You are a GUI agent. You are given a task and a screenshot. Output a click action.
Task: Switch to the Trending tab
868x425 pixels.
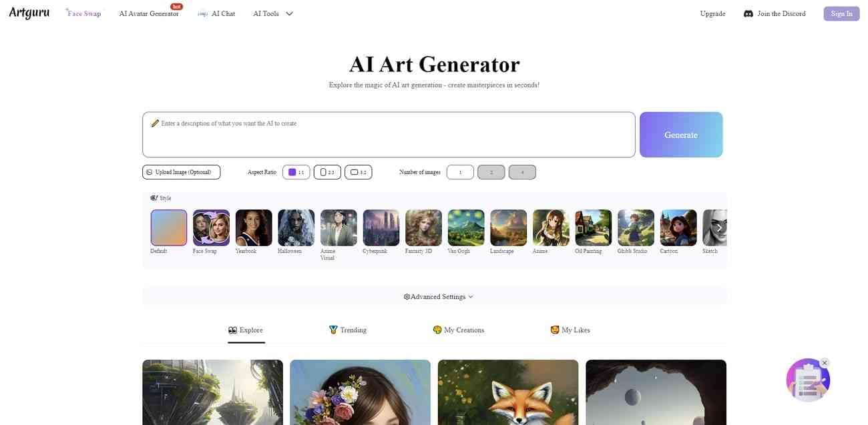[x=348, y=330]
